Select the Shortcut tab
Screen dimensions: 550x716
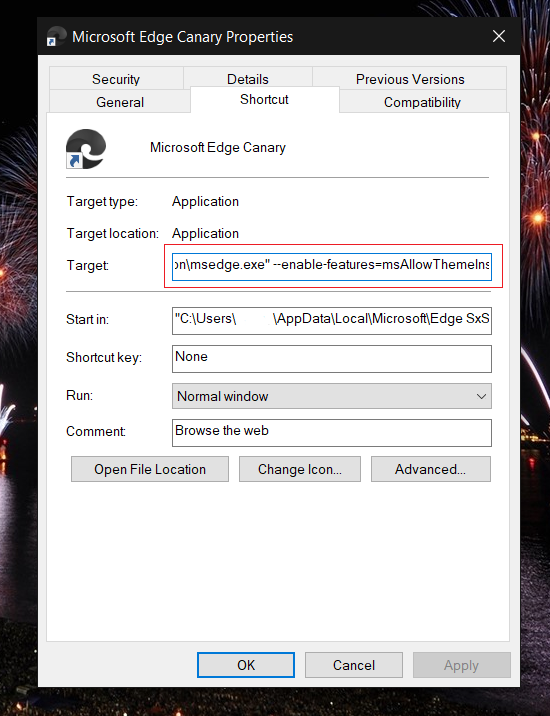[264, 100]
